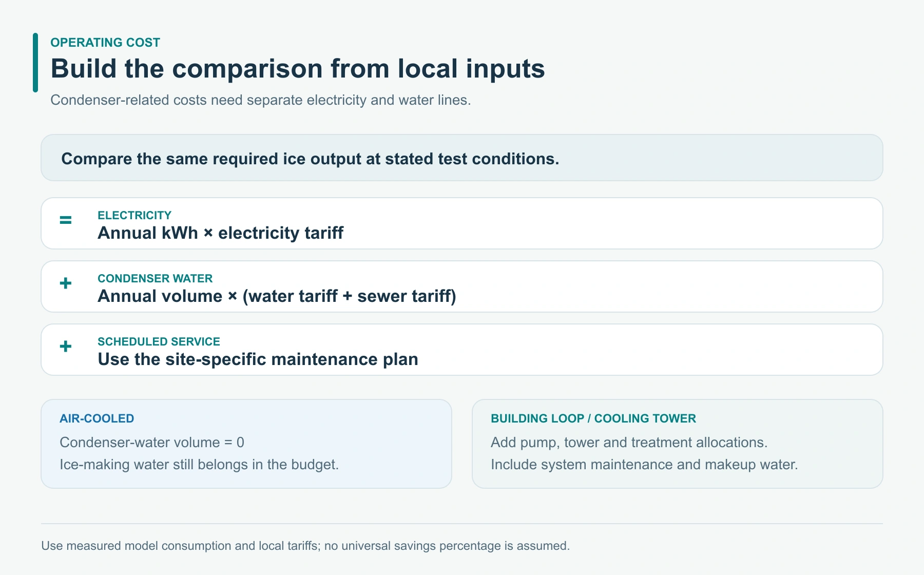Click 'Ice-making water still belongs in the budget.'

coord(199,465)
